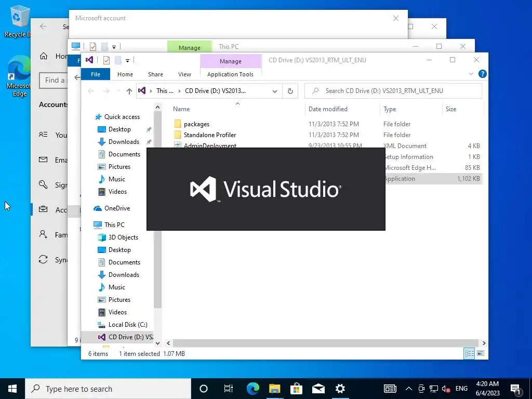Open Music under Quick access
This screenshot has width=532, height=399.
(x=116, y=179)
